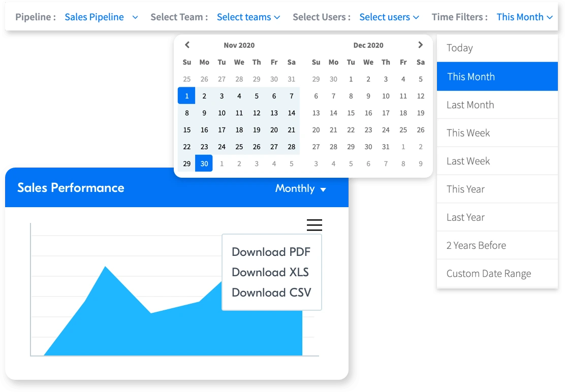Change the Monthly interval dropdown
Image resolution: width=565 pixels, height=392 pixels.
click(300, 188)
